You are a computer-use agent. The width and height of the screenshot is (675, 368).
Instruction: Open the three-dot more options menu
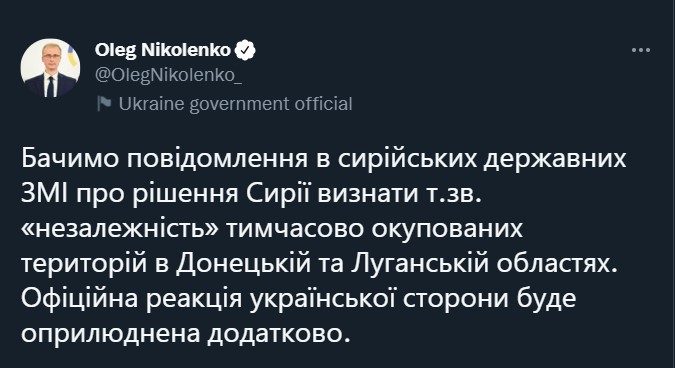point(641,50)
